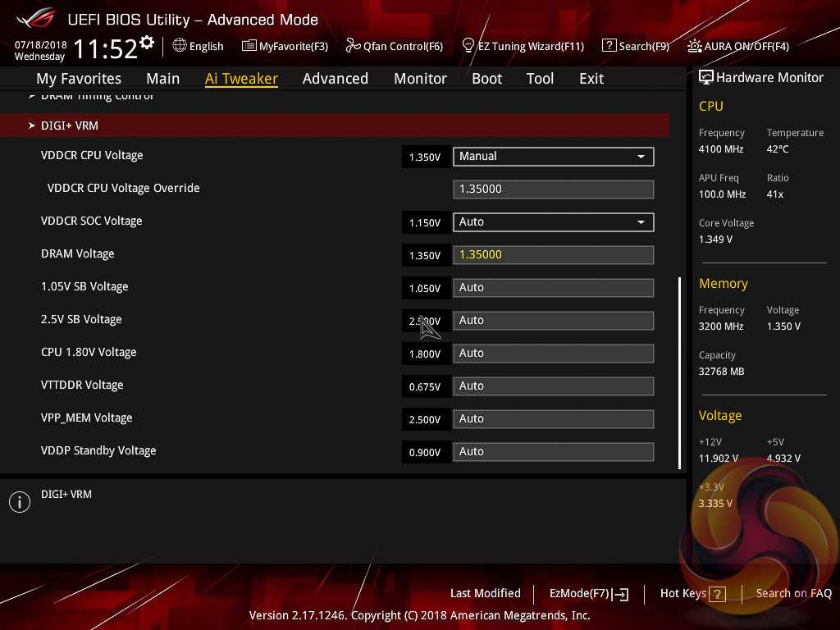Open the Advanced tab
This screenshot has height=630, width=840.
pyautogui.click(x=336, y=79)
